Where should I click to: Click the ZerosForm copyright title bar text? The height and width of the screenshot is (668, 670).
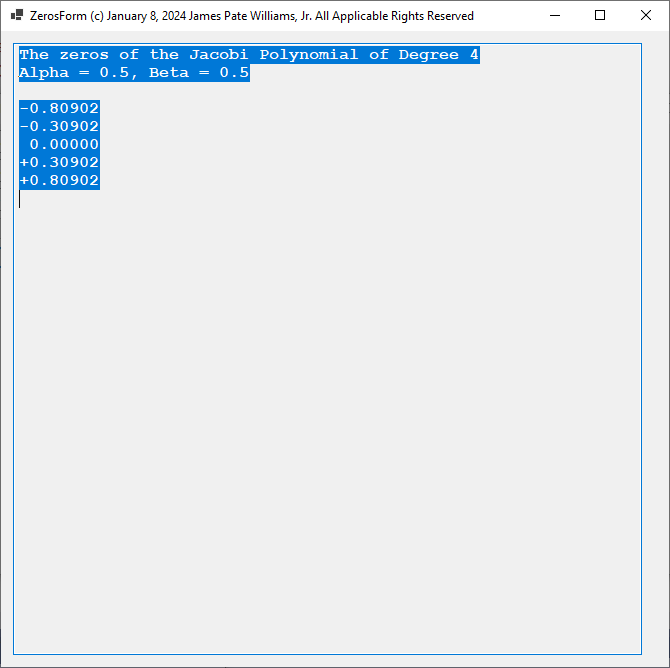pos(252,16)
